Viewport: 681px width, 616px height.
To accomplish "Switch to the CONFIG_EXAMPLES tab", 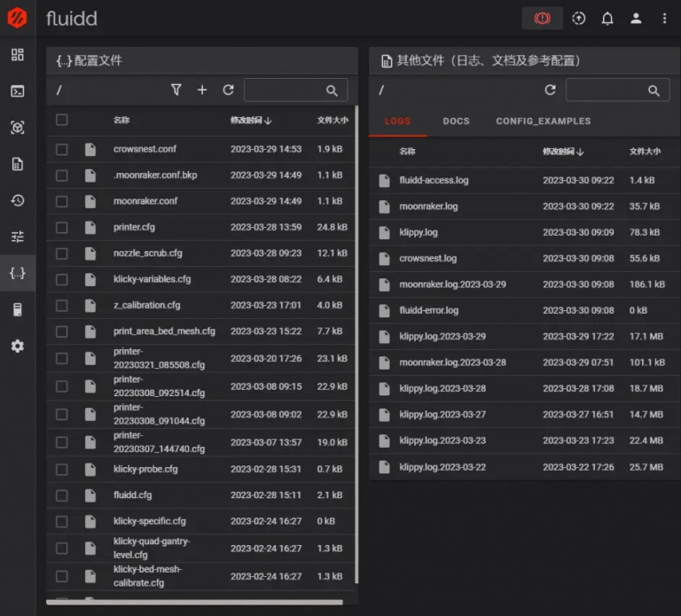I will click(543, 121).
